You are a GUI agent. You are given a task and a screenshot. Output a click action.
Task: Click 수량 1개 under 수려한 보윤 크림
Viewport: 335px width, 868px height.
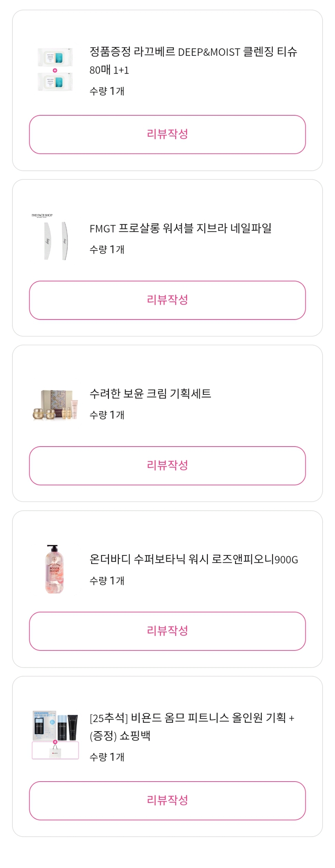[x=107, y=415]
